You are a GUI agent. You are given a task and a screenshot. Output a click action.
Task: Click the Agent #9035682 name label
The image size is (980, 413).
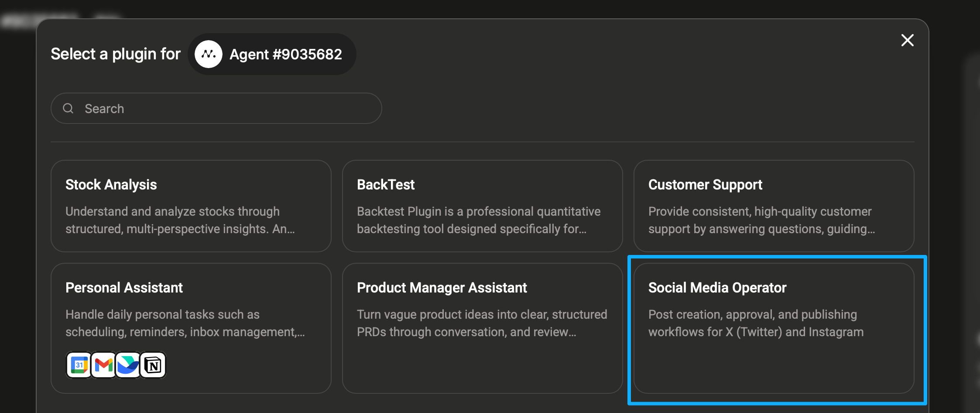click(x=286, y=54)
